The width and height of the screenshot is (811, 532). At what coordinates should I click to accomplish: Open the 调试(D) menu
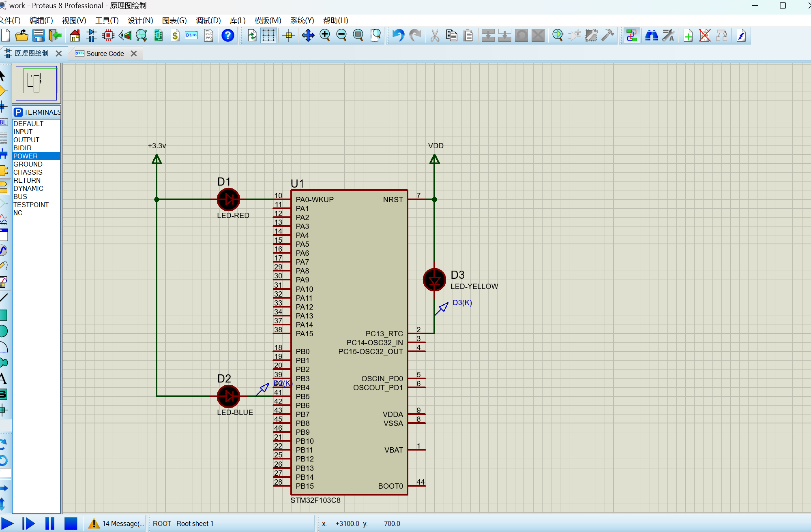[x=208, y=20]
